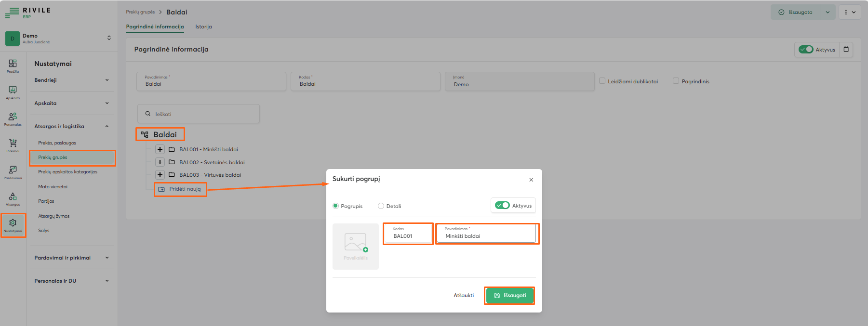Screen dimensions: 868x326
Task: Click the green Išsaugoti button
Action: [509, 295]
